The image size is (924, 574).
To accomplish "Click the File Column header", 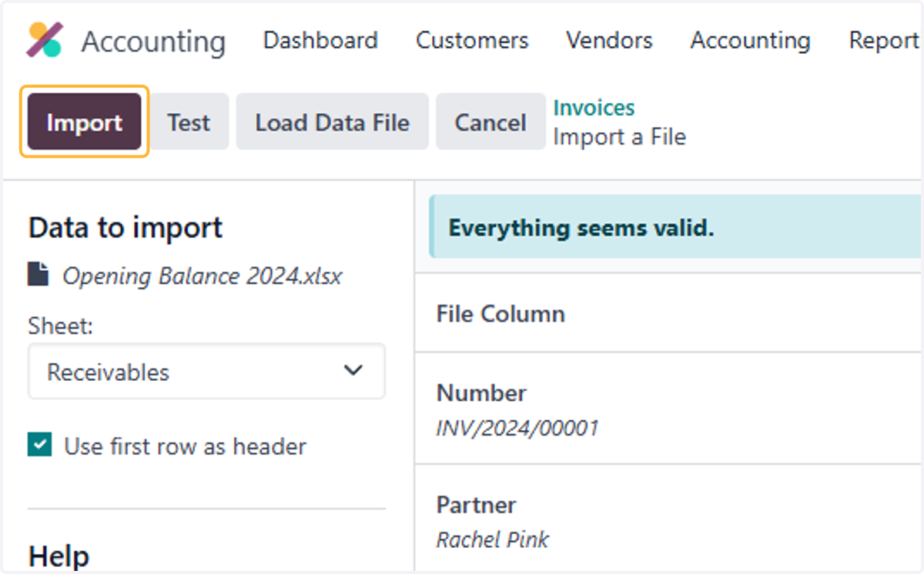I will click(500, 313).
